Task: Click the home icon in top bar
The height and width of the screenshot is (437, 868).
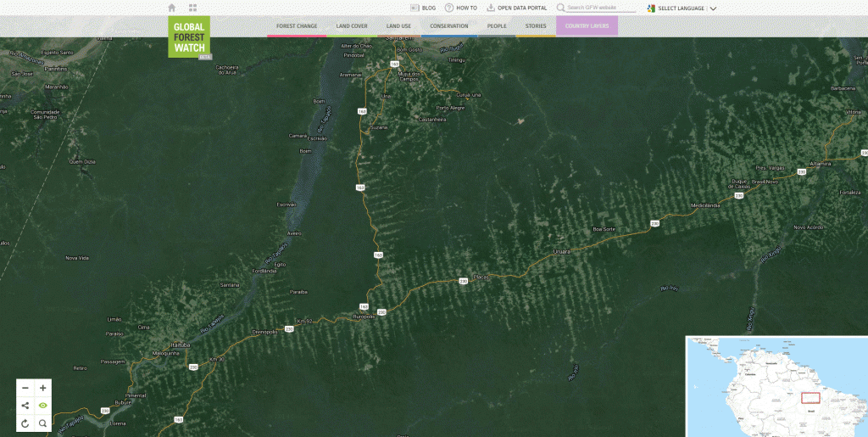Action: [171, 8]
